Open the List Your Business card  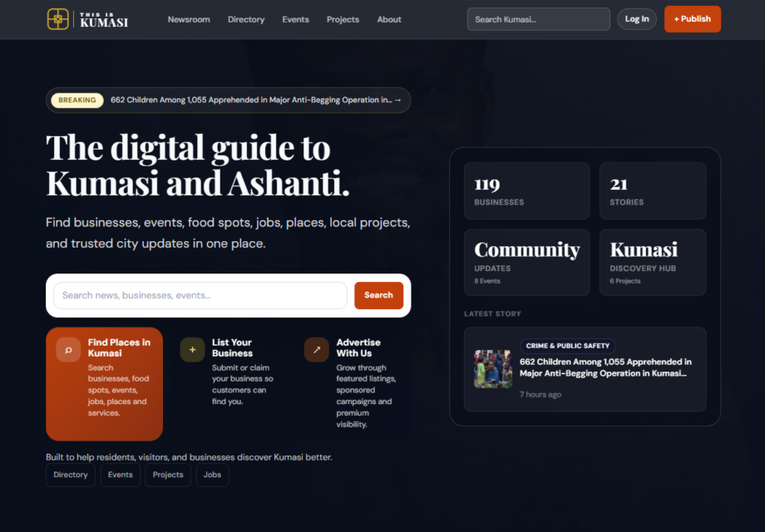229,384
